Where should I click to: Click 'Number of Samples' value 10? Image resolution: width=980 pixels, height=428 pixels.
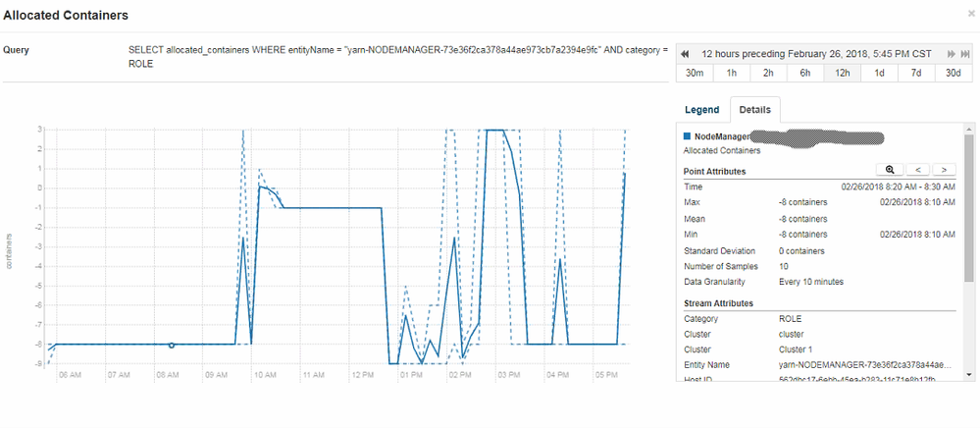click(783, 267)
